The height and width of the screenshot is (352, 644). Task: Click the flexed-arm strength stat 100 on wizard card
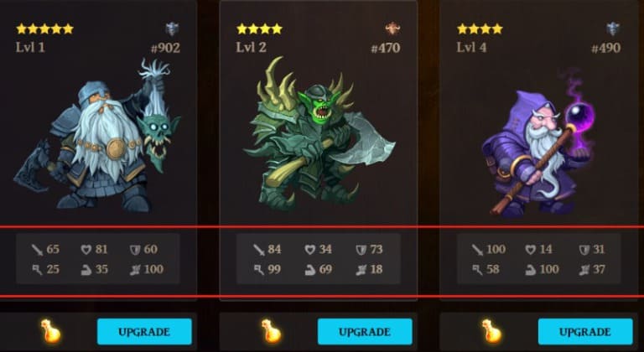(543, 269)
